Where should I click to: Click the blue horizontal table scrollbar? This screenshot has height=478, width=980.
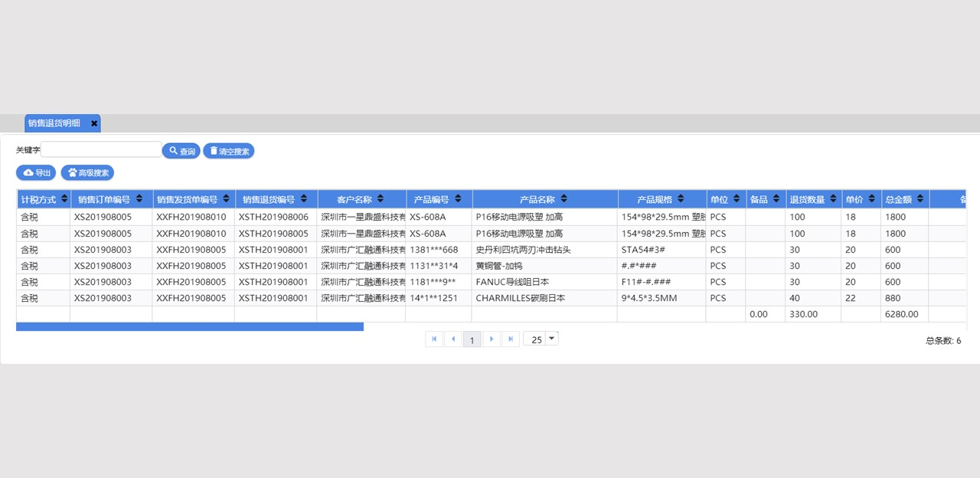190,326
